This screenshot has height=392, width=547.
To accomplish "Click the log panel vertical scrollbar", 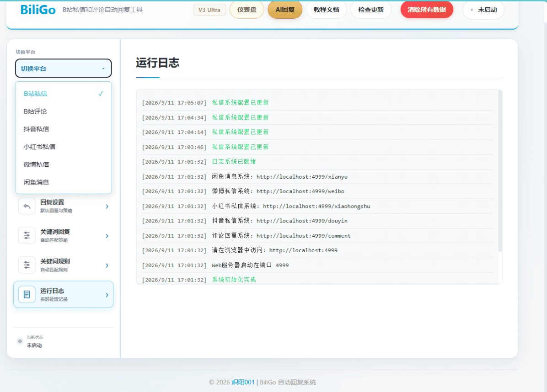I will (500, 171).
